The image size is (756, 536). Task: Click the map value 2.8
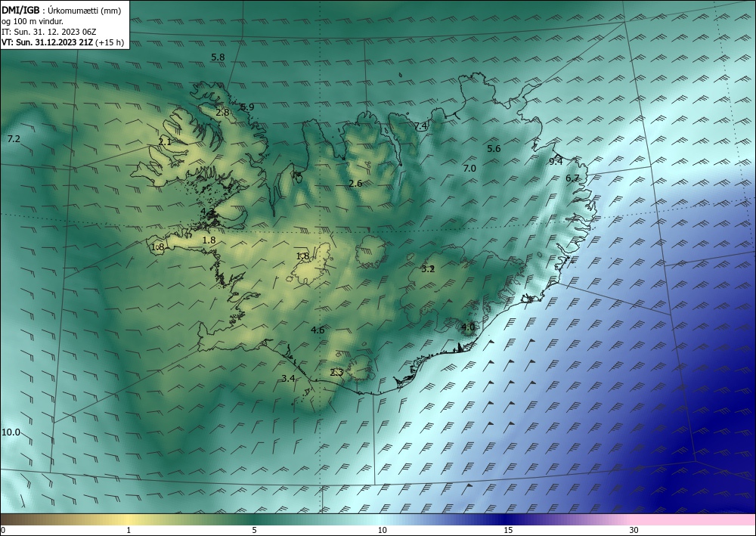coord(222,113)
